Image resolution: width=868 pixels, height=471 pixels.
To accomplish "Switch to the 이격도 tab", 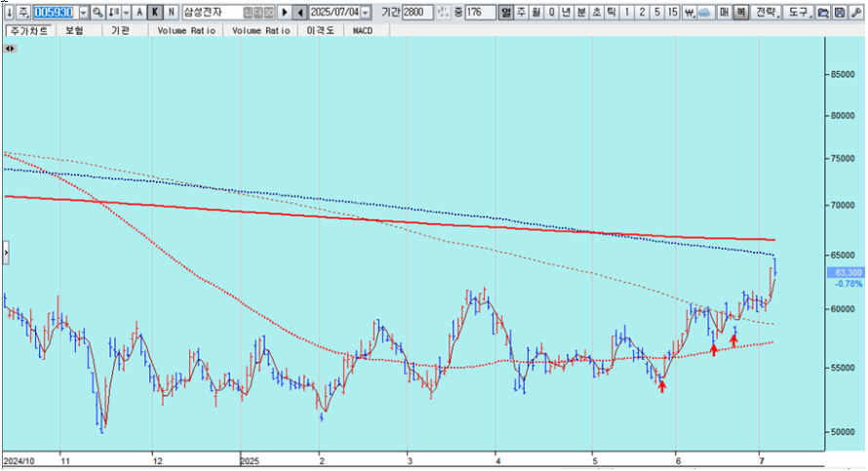I will click(320, 30).
